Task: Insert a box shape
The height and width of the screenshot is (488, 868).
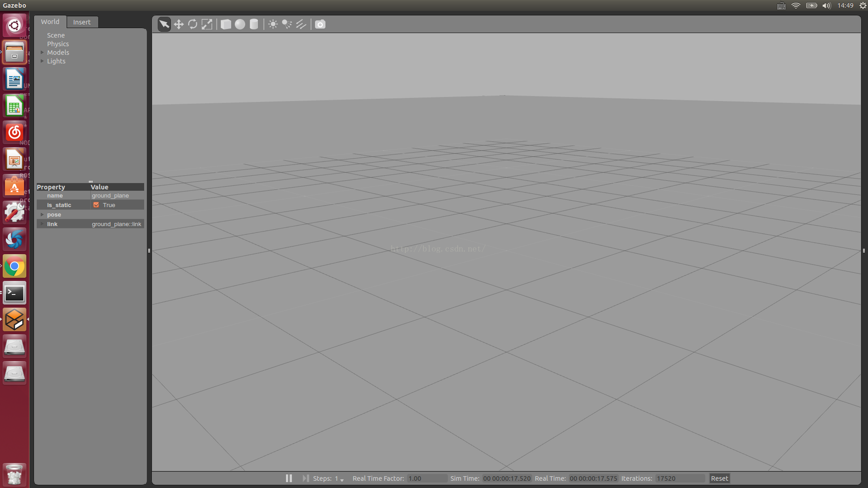Action: pyautogui.click(x=226, y=24)
